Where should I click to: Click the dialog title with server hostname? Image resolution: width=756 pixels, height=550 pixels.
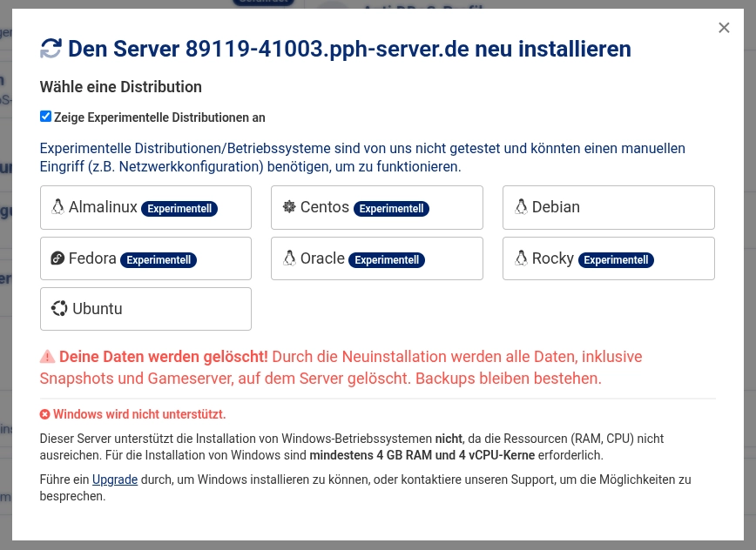coord(349,49)
